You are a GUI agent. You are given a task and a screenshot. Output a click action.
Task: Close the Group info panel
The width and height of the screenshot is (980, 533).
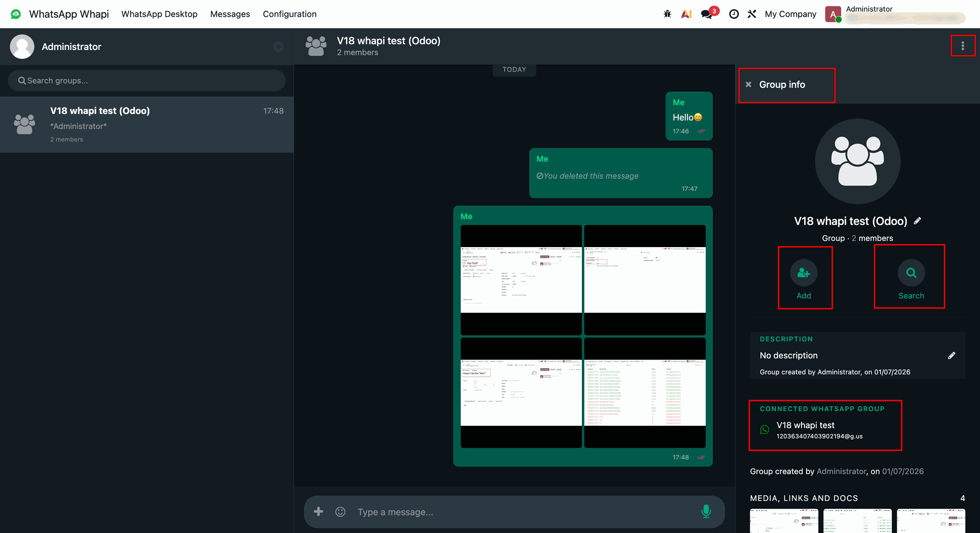748,85
